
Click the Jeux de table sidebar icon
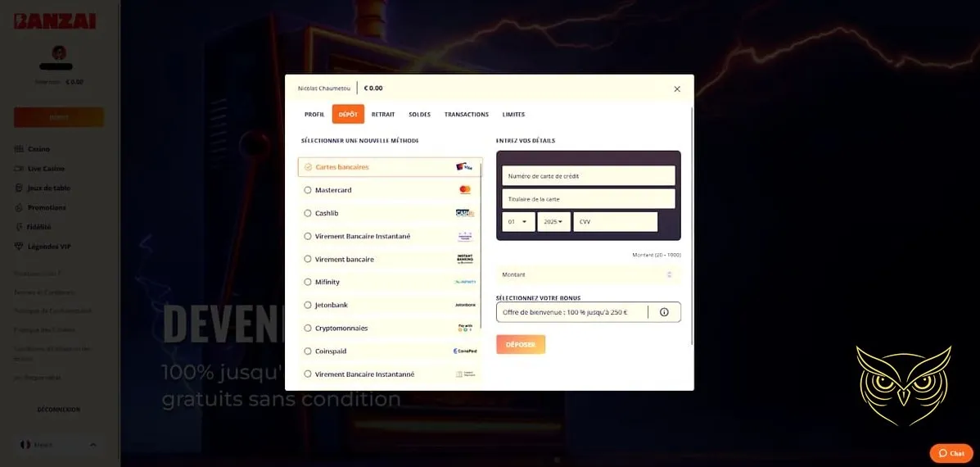pyautogui.click(x=19, y=188)
